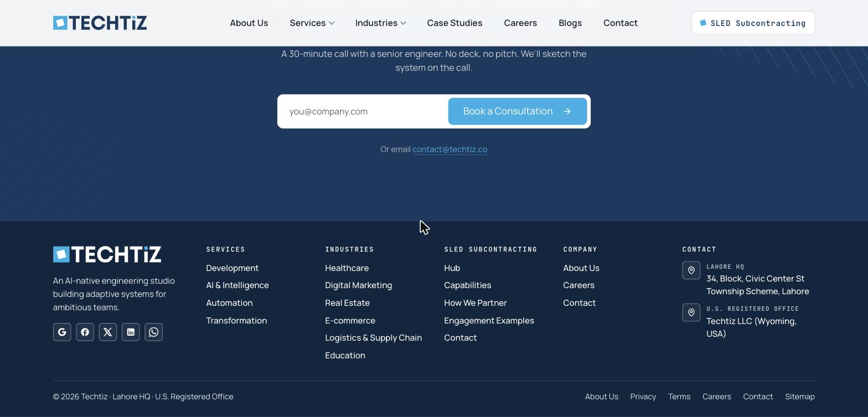The height and width of the screenshot is (417, 868).
Task: Click the Techtiz LLC (Wyoming, USA) text
Action: (x=752, y=327)
